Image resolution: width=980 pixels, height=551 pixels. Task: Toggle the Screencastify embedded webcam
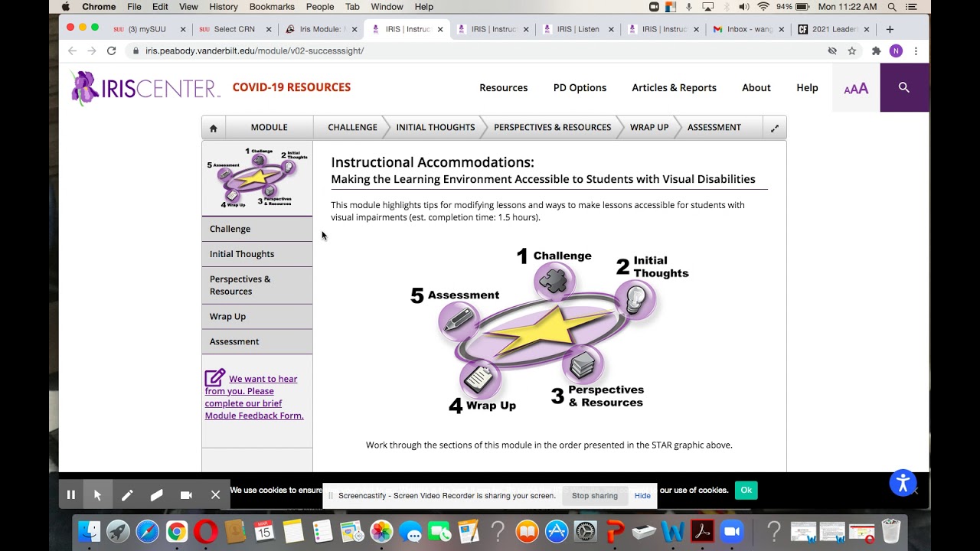tap(186, 495)
